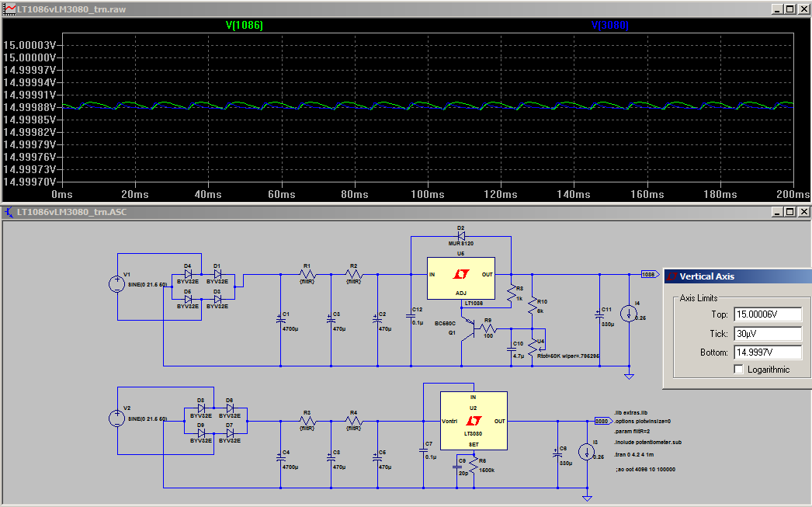Click the 200ms time axis label
This screenshot has height=507, width=812.
(793, 194)
